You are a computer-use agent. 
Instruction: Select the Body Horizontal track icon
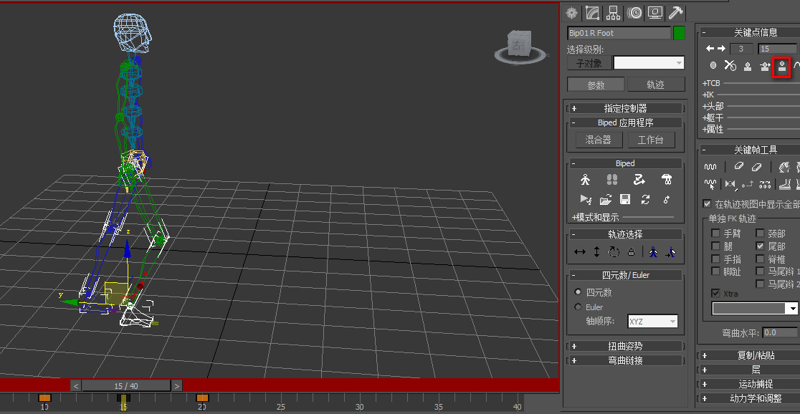pyautogui.click(x=580, y=252)
